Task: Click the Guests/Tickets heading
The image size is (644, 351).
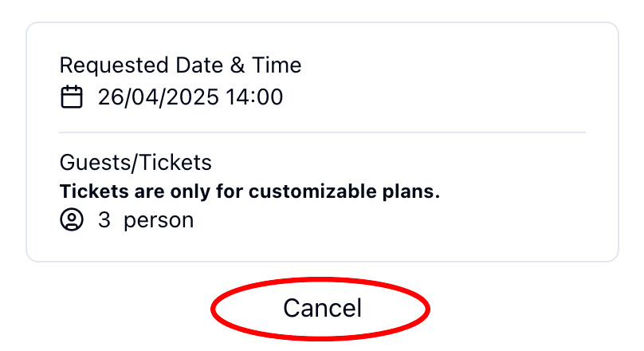Action: [x=135, y=164]
